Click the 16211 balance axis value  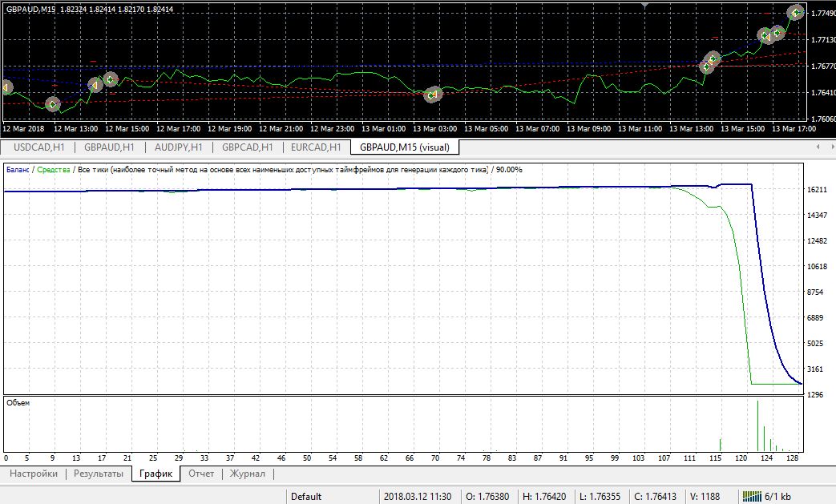817,189
